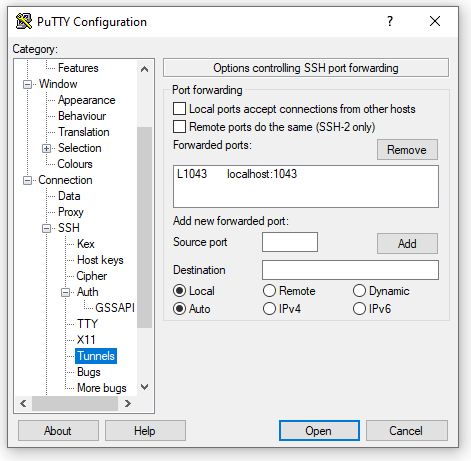The image size is (471, 461).
Task: Expand the Selection tree node
Action: 46,148
